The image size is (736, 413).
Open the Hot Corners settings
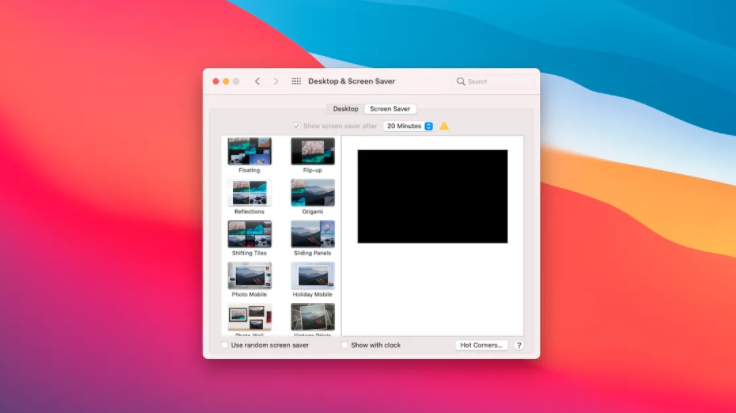481,345
